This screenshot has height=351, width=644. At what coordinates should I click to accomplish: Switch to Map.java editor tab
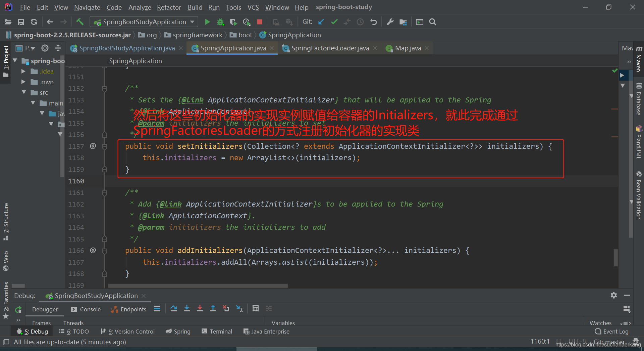[x=408, y=48]
